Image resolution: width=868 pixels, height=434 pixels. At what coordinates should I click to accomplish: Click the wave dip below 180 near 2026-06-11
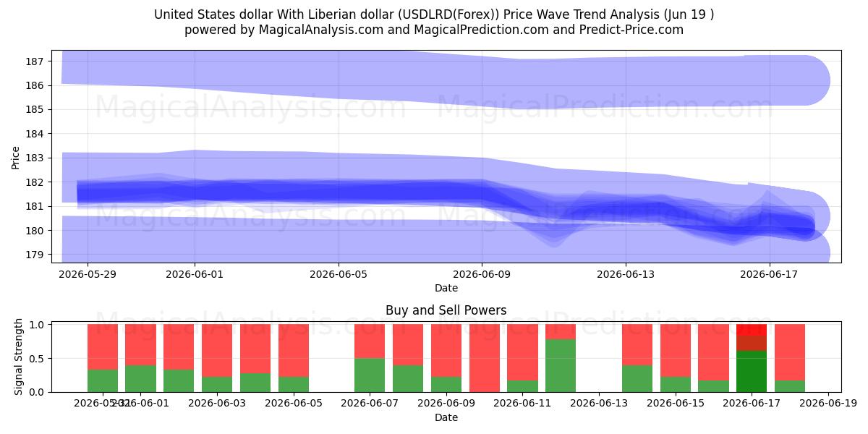pyautogui.click(x=554, y=237)
